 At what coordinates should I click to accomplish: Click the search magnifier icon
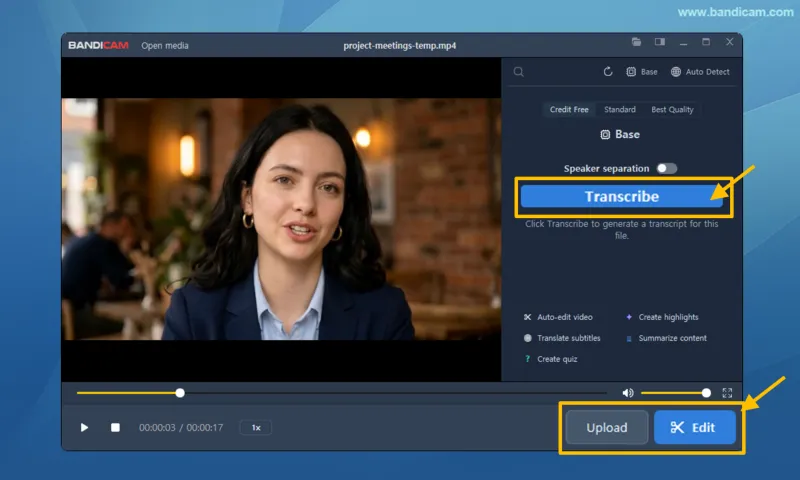518,72
